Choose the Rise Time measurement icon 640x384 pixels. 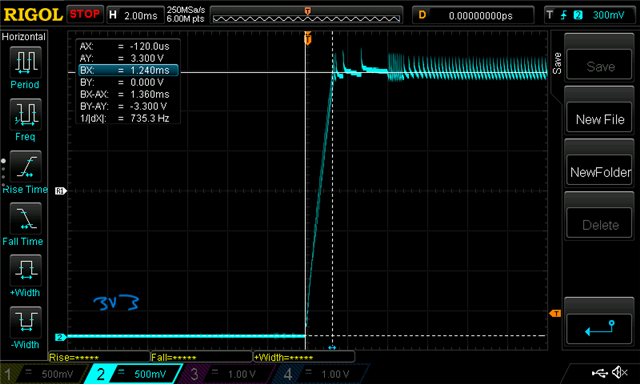[x=25, y=166]
